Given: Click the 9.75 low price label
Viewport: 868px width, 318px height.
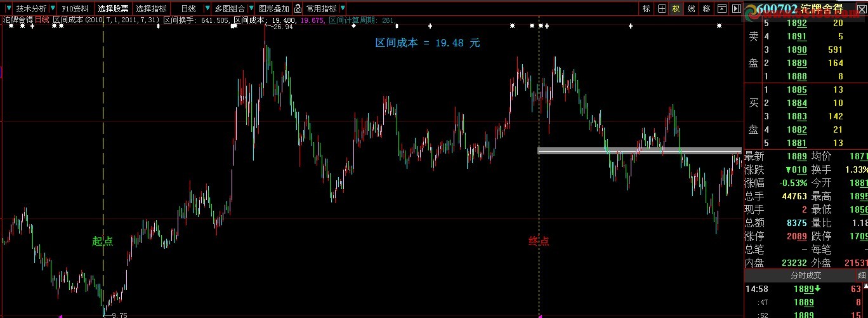Looking at the screenshot, I should [119, 315].
